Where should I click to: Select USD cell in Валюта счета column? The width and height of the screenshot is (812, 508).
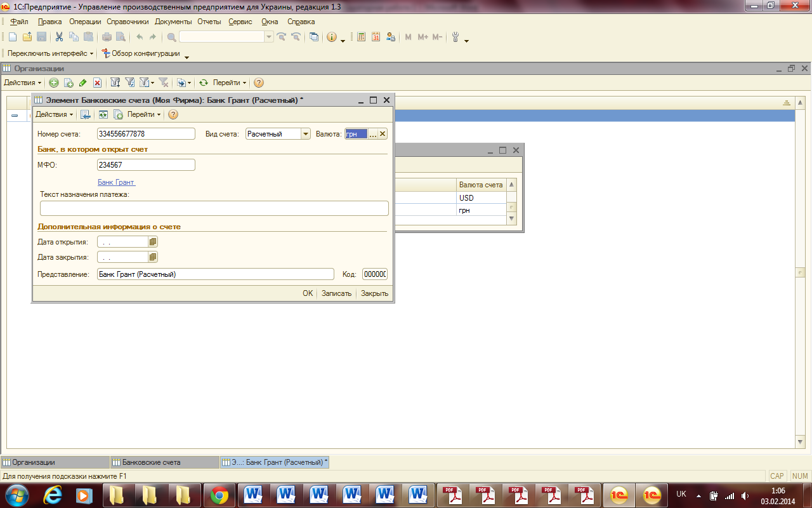point(481,197)
